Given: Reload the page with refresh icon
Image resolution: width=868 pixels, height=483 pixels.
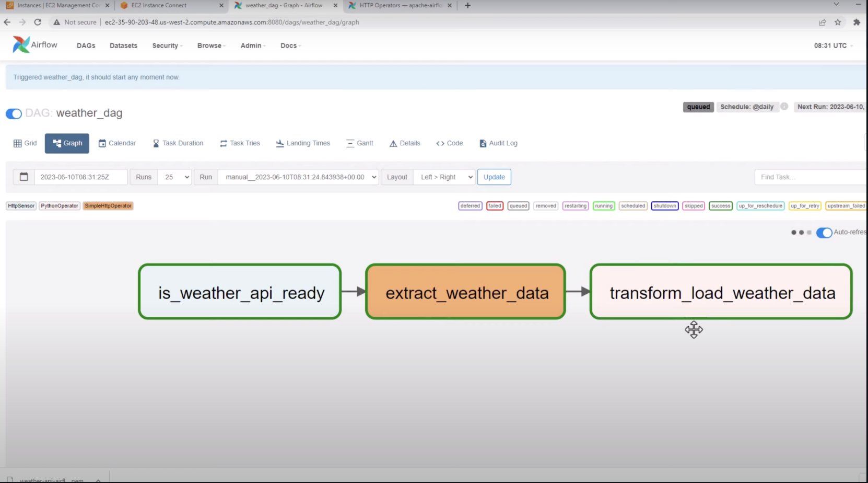Looking at the screenshot, I should tap(38, 22).
